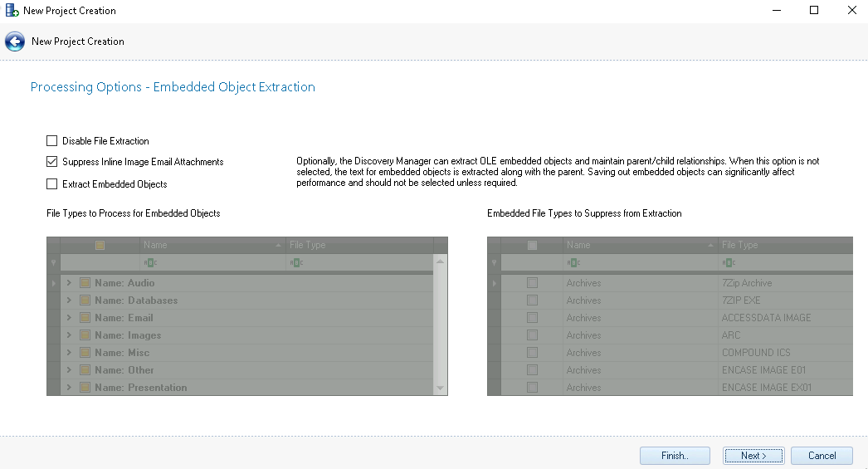This screenshot has height=469, width=868.
Task: Enable the Disable File Extraction checkbox
Action: tap(52, 141)
